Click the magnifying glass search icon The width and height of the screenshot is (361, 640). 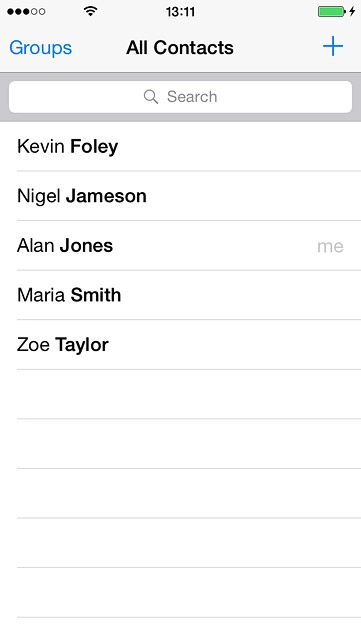(151, 97)
